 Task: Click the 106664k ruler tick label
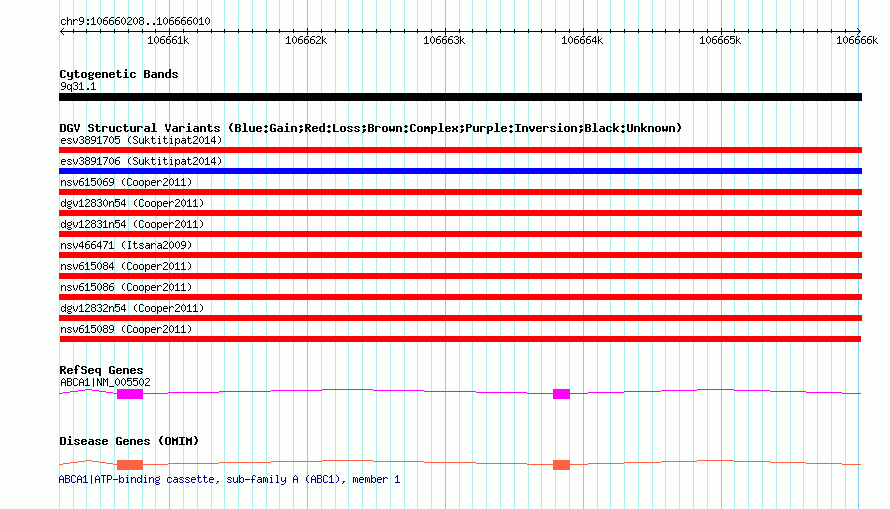pos(582,40)
